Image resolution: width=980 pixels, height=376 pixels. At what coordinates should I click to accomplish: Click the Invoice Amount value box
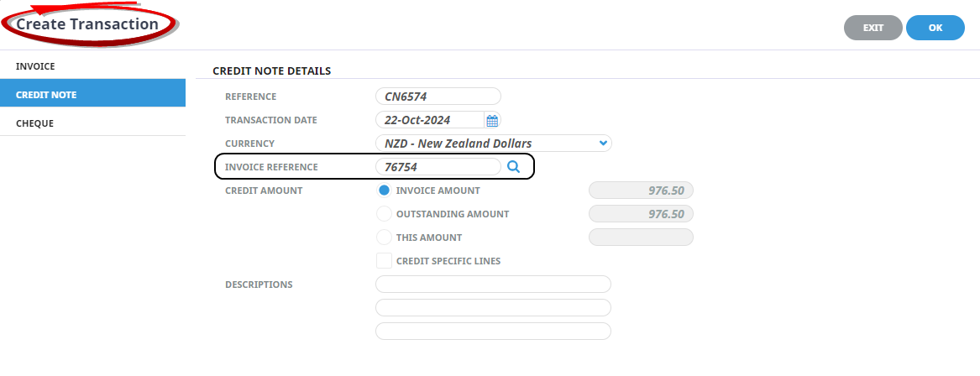tap(642, 191)
